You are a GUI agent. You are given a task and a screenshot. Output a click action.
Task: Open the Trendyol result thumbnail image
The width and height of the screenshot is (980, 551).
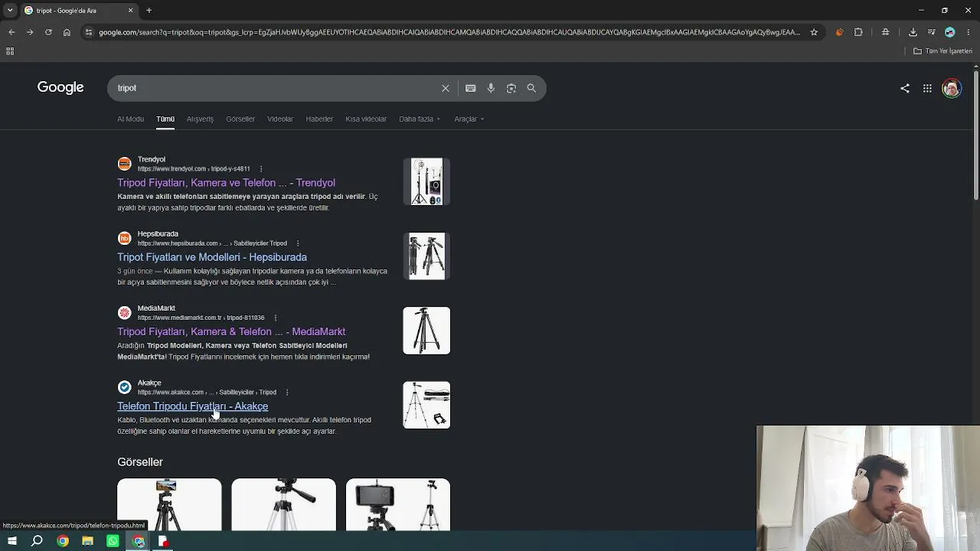coord(426,181)
